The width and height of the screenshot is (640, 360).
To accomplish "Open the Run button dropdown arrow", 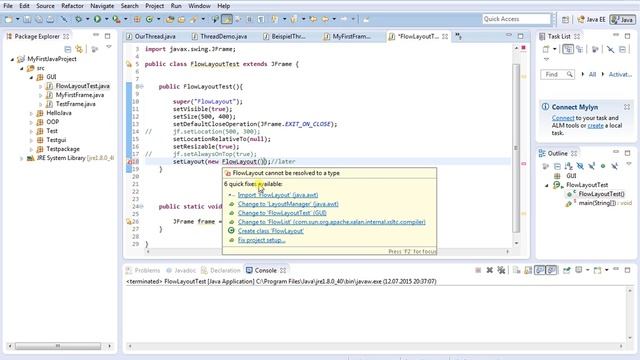I will [x=107, y=19].
